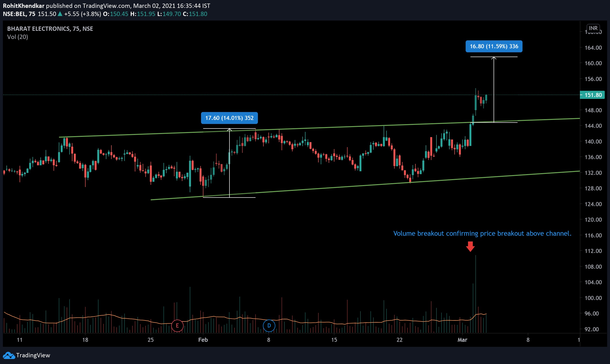Image resolution: width=610 pixels, height=364 pixels.
Task: Click the O:150.45 open value
Action: point(116,14)
